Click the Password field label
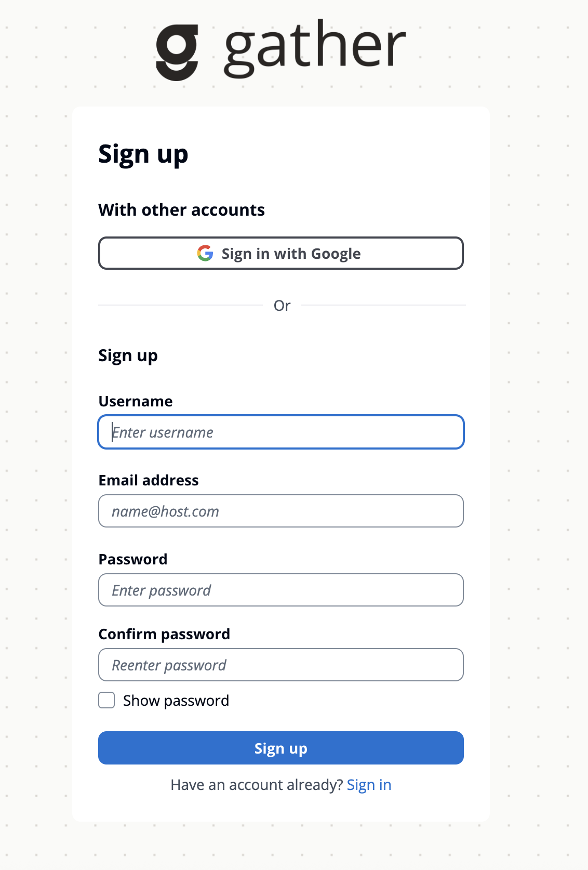This screenshot has height=870, width=588. (133, 559)
